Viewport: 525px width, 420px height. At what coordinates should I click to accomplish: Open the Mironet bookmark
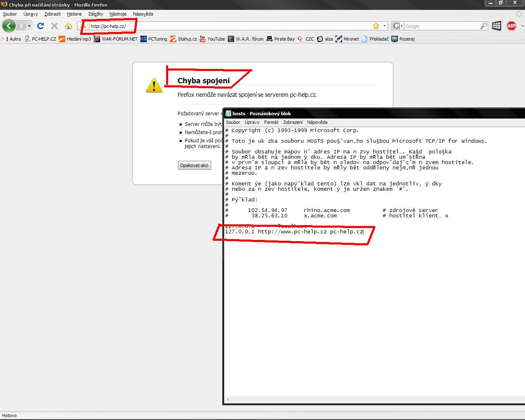tap(347, 39)
